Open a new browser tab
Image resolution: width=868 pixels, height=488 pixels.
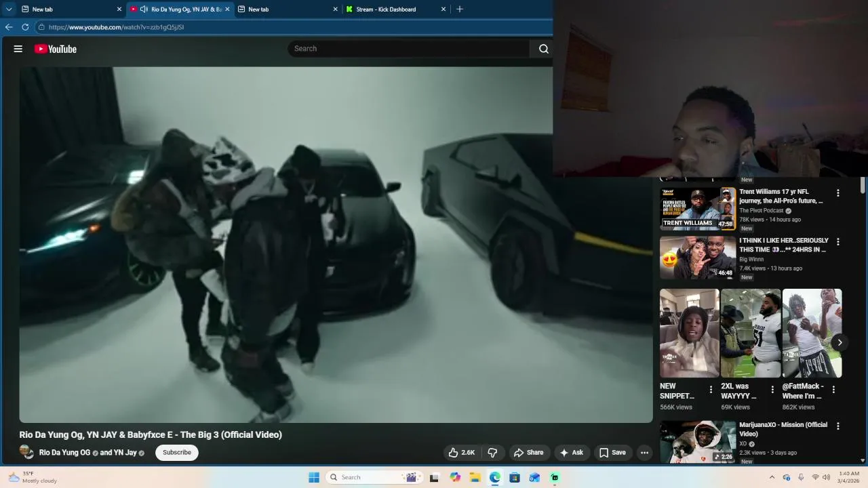click(460, 9)
